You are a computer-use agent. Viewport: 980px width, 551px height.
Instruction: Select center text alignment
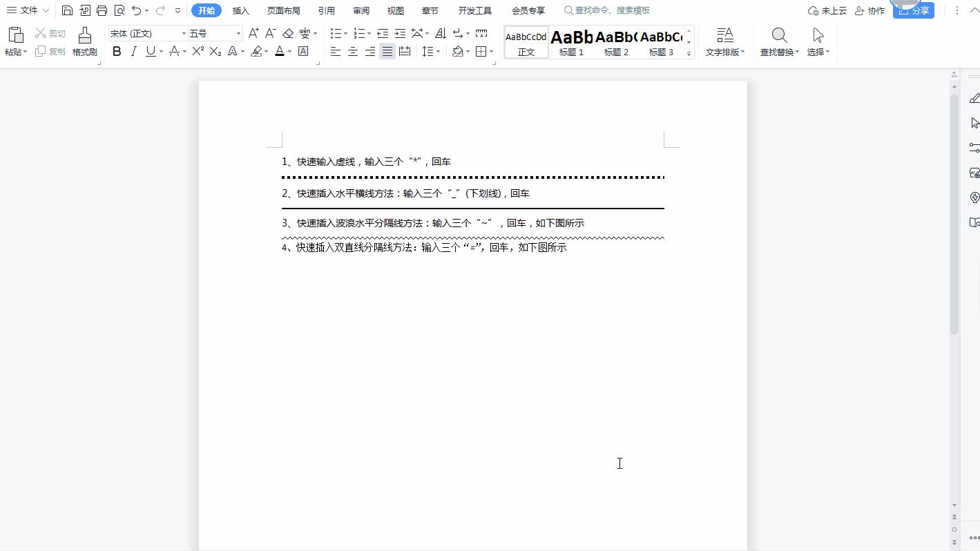click(x=352, y=51)
